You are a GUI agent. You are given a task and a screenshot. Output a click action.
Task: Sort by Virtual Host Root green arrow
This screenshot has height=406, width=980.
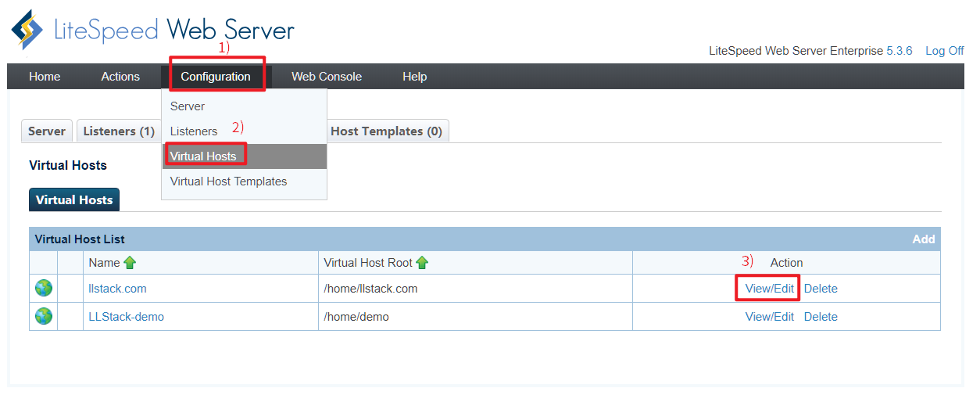(x=422, y=263)
